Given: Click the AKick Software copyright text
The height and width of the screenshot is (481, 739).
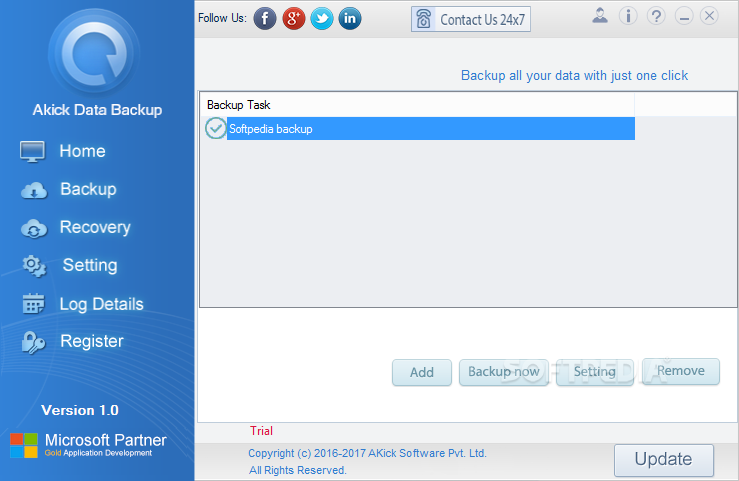Looking at the screenshot, I should coord(367,453).
